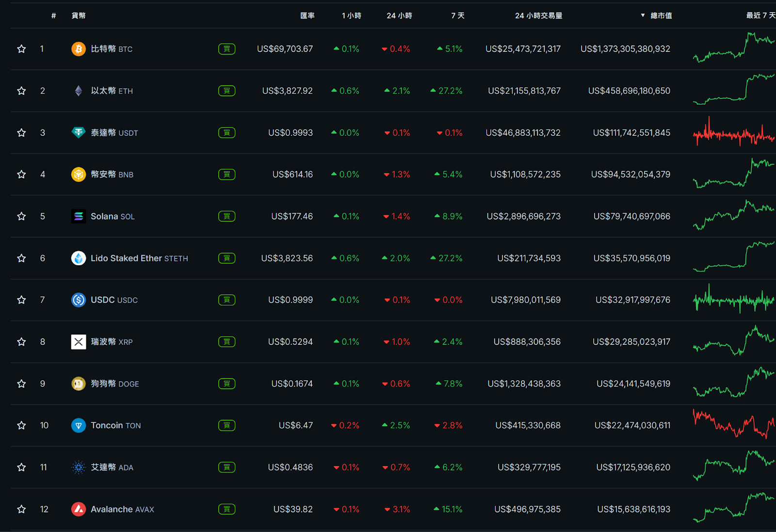Click the 買 buy button for USDC

227,300
